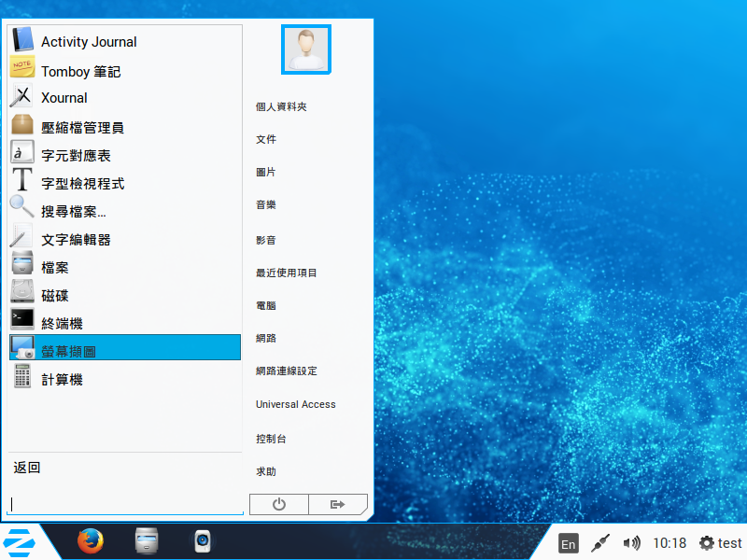Open the 影音 videos place
Viewport: 747px width, 560px height.
266,241
